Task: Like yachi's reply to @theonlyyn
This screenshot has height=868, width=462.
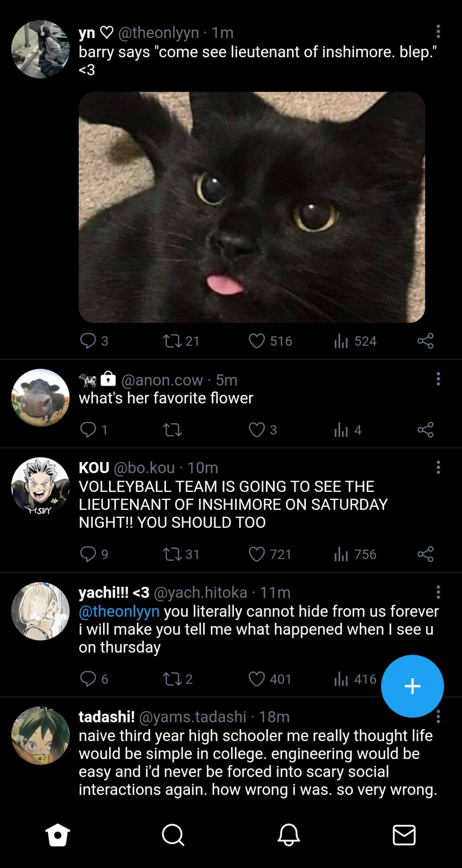Action: [257, 679]
